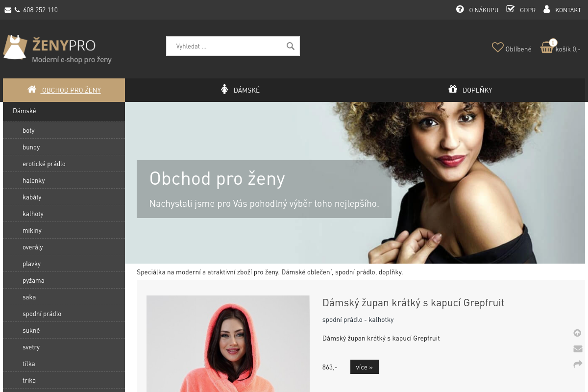Open the spodní prádlo category

[x=42, y=313]
